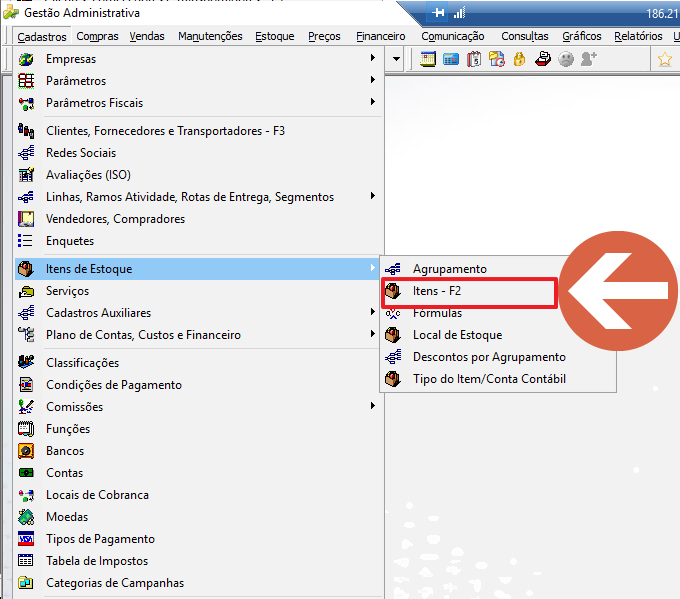Click the daily agenda notepad icon
The image size is (680, 599).
pos(474,59)
